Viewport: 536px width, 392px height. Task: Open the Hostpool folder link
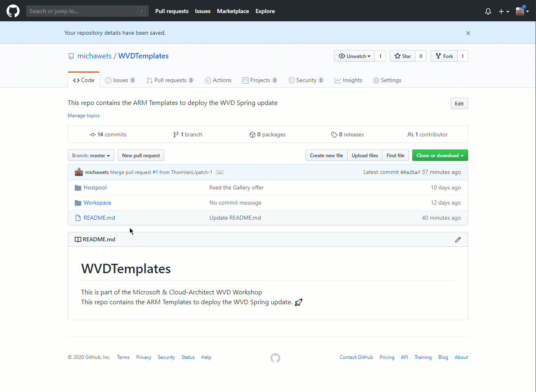95,188
